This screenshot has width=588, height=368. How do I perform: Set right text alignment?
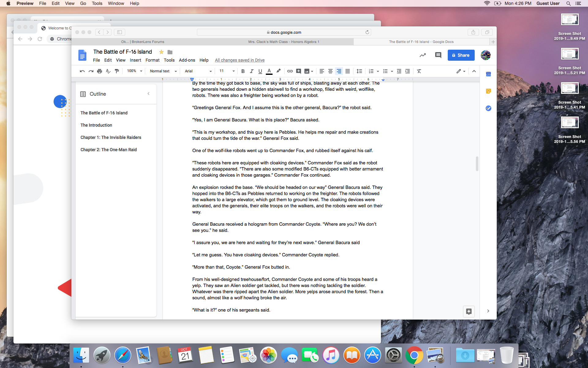point(339,71)
